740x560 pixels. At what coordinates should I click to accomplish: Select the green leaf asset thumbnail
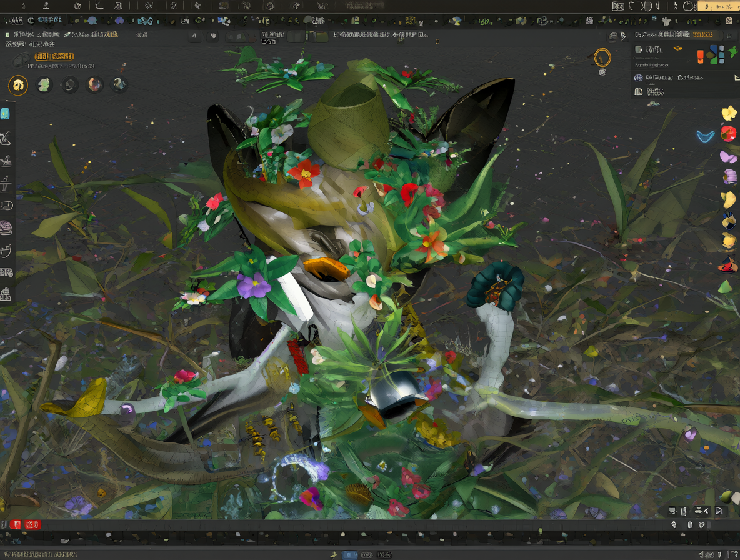725,286
